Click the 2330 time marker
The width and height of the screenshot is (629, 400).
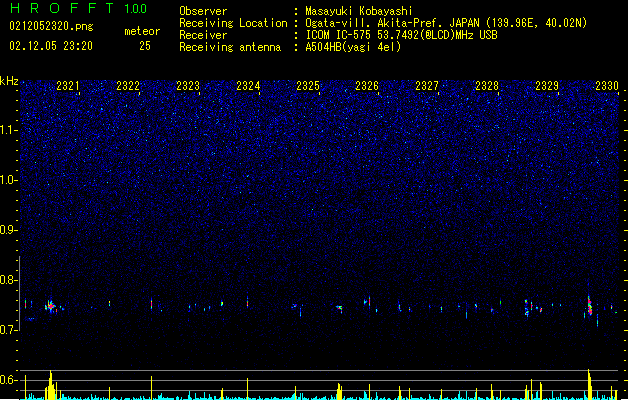pyautogui.click(x=607, y=86)
